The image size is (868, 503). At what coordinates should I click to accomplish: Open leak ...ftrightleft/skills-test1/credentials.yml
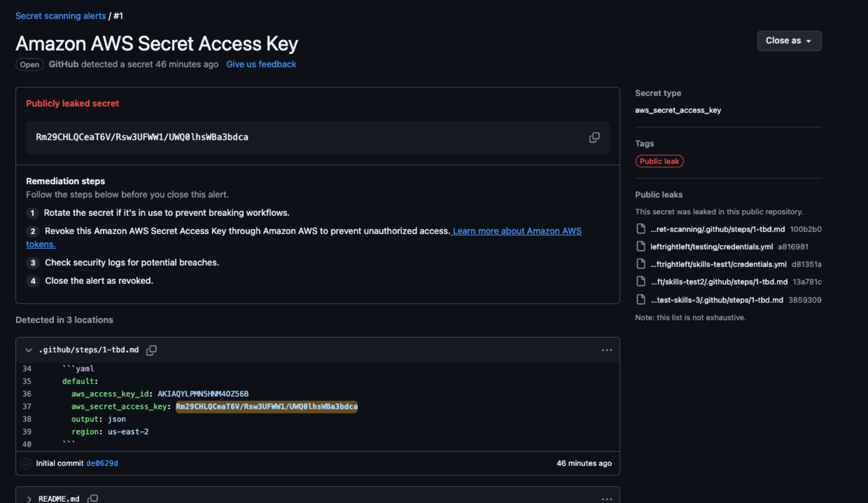click(x=718, y=264)
